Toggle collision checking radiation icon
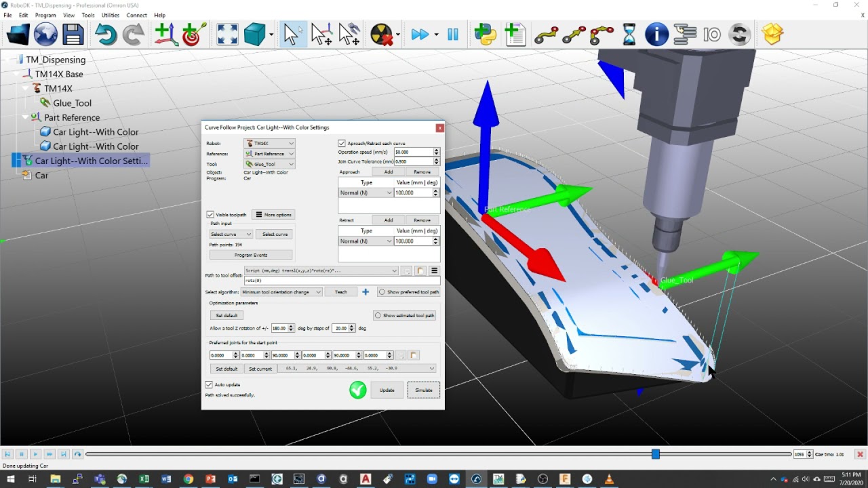Viewport: 868px width, 488px height. 382,34
